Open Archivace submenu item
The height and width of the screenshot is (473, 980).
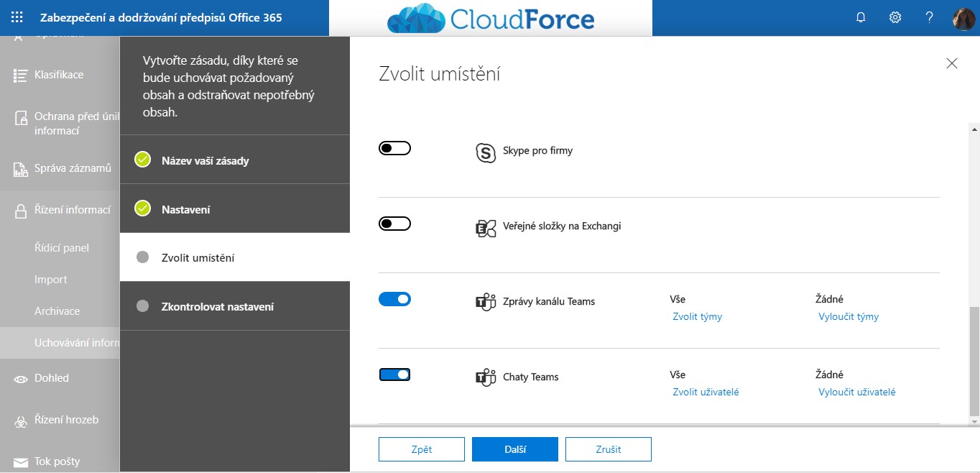[57, 311]
